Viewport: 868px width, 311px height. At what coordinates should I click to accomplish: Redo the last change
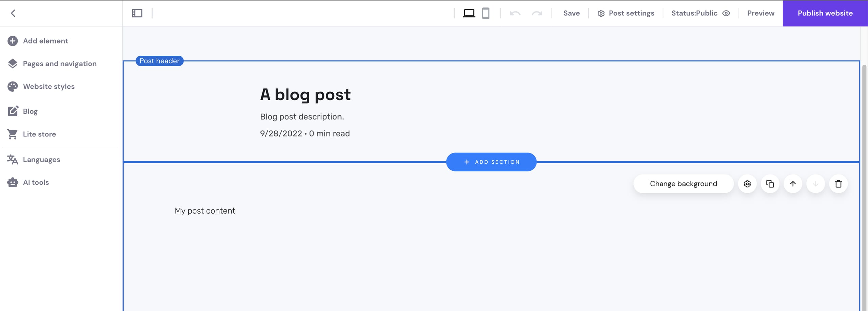pos(537,13)
